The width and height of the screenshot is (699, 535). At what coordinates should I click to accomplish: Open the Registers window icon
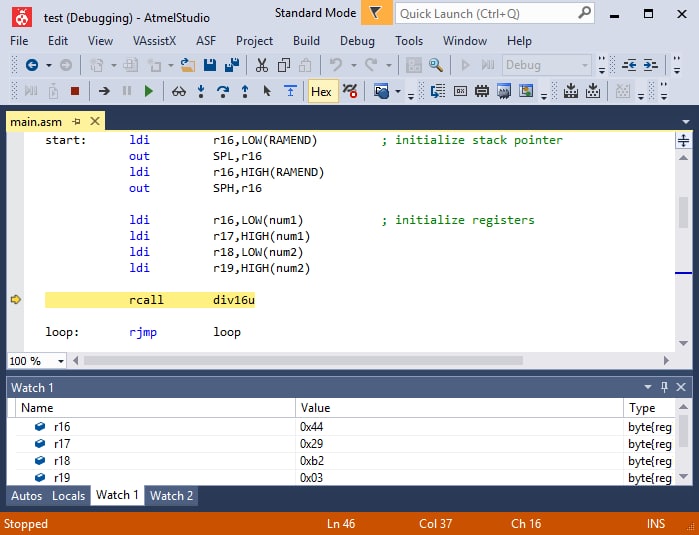click(460, 91)
